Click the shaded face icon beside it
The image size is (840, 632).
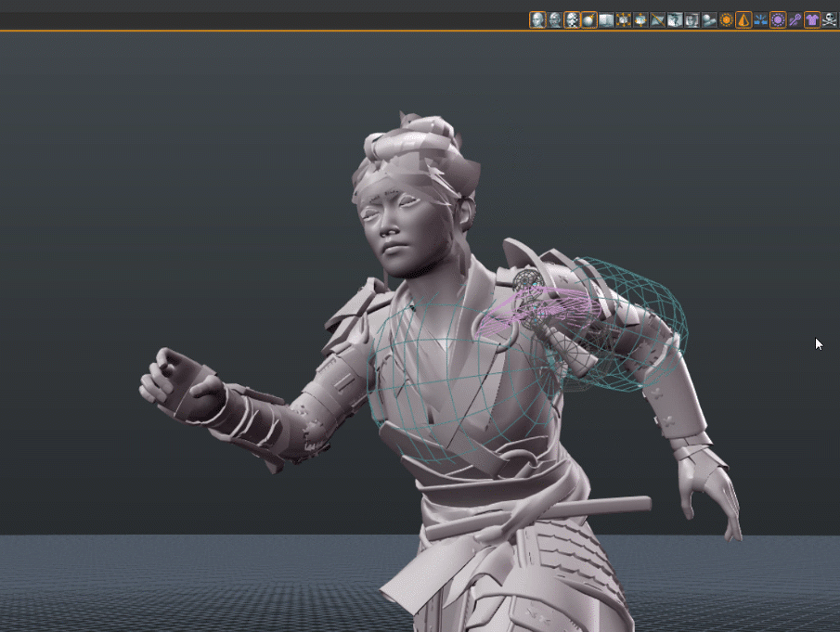[x=553, y=19]
